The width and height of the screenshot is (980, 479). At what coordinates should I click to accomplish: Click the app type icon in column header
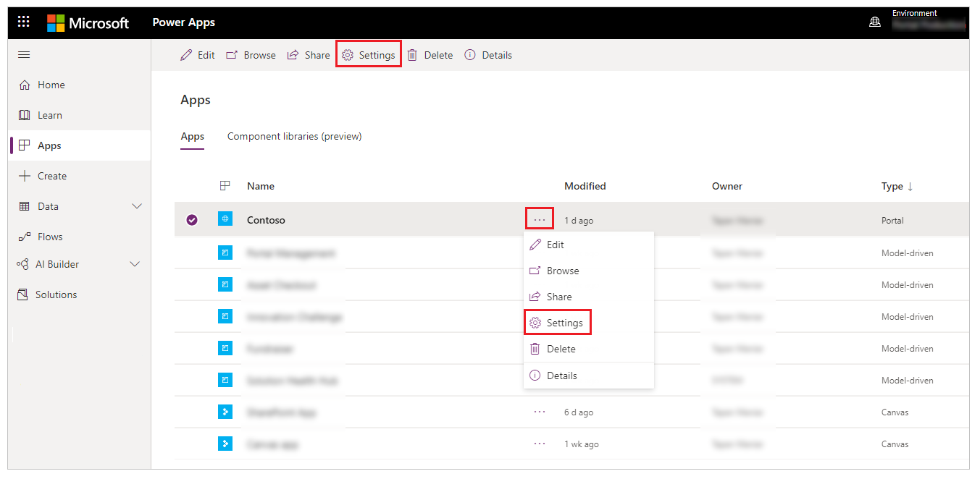225,186
